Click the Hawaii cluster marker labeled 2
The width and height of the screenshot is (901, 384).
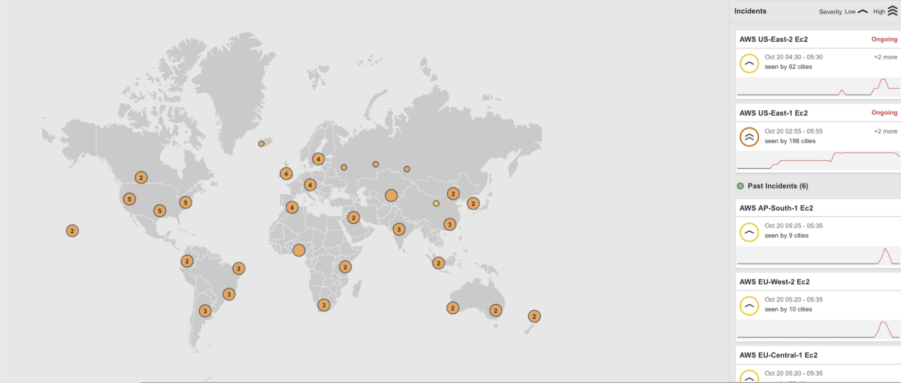(x=72, y=231)
